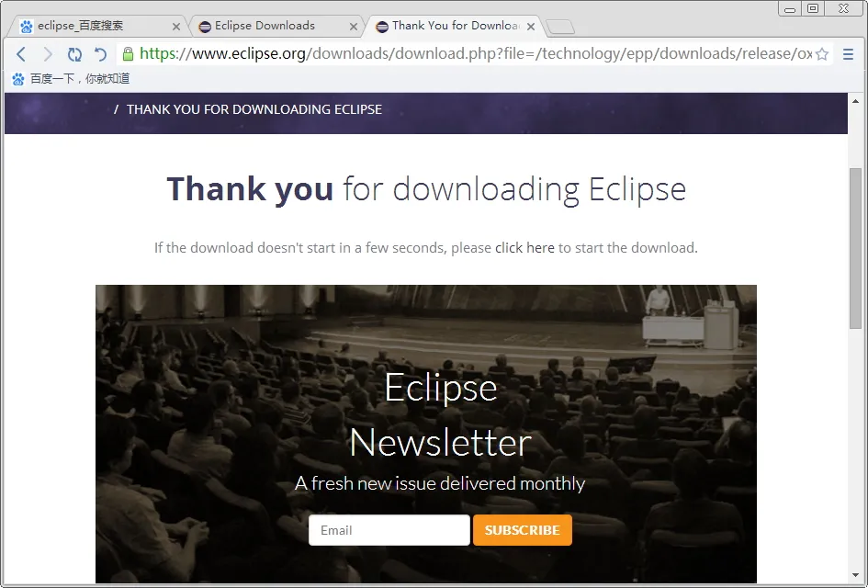Maximize the browser window
The image size is (868, 588).
tap(813, 9)
